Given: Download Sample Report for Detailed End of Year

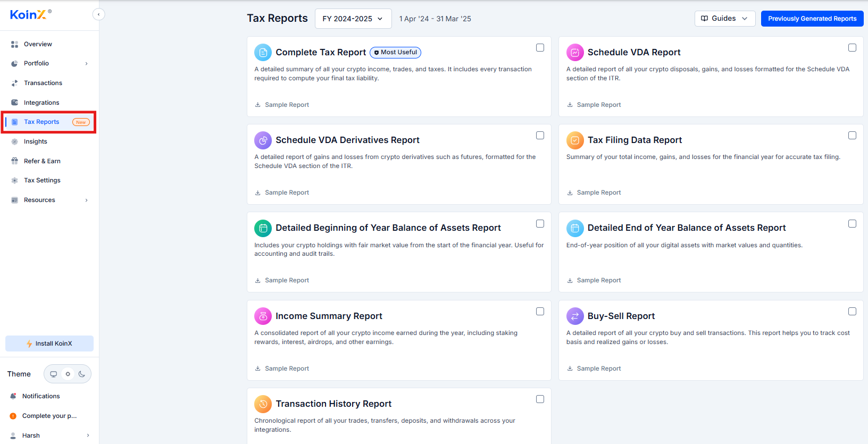Looking at the screenshot, I should tap(594, 280).
